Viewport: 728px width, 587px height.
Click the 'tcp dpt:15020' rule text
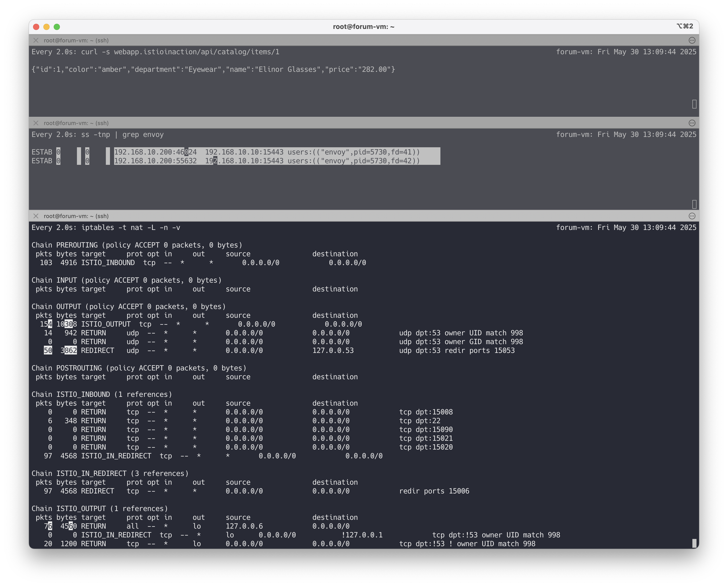[426, 447]
